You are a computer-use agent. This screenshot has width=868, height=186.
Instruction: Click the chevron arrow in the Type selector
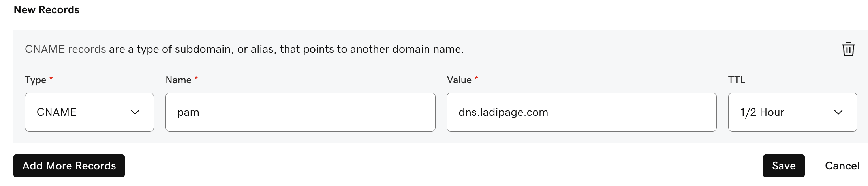pyautogui.click(x=135, y=112)
